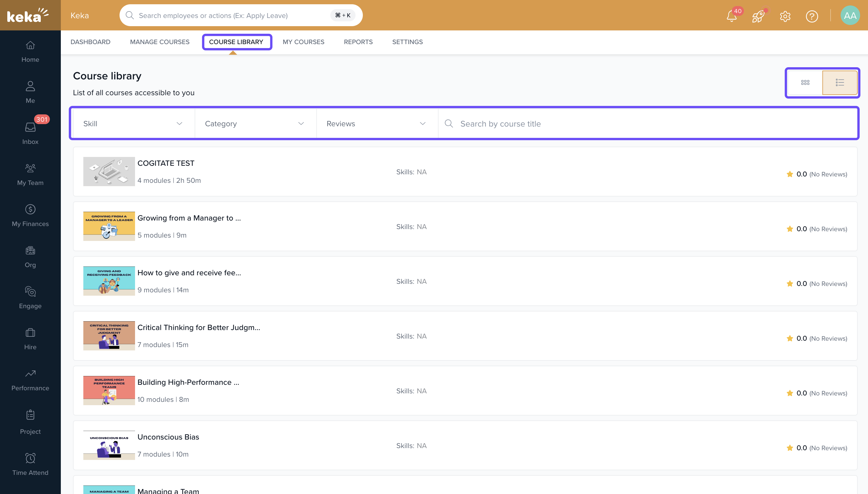This screenshot has height=494, width=868.
Task: Click the help question mark icon
Action: 812,16
